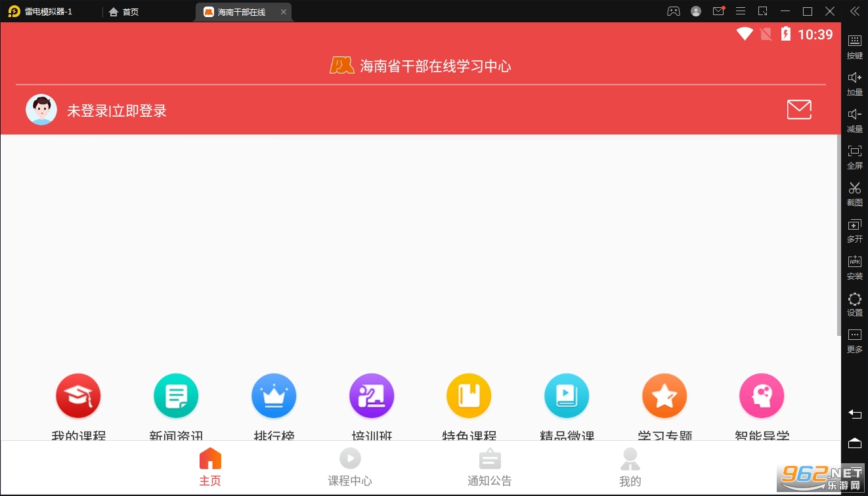The image size is (868, 496).
Task: Tap the user avatar picture
Action: click(x=41, y=110)
